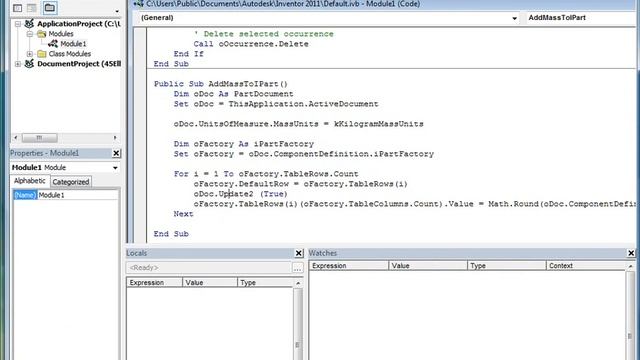Click the project tree horizontal scrollbar thumb

[39, 138]
